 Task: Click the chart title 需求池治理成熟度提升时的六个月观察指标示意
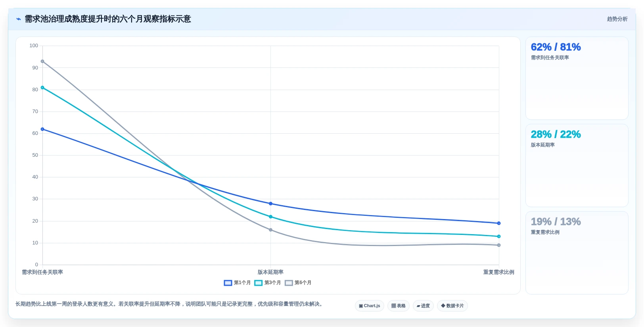(x=108, y=19)
